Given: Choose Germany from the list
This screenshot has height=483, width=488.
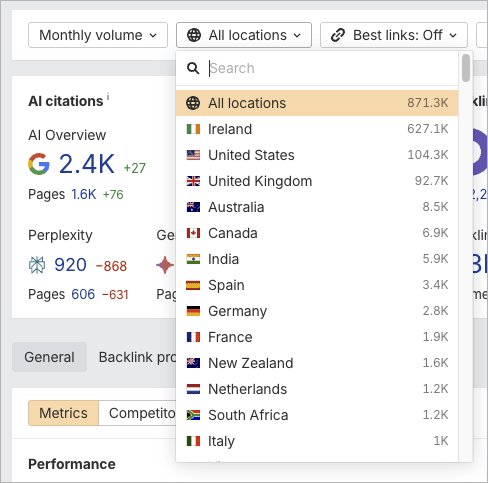Looking at the screenshot, I should click(x=317, y=311).
